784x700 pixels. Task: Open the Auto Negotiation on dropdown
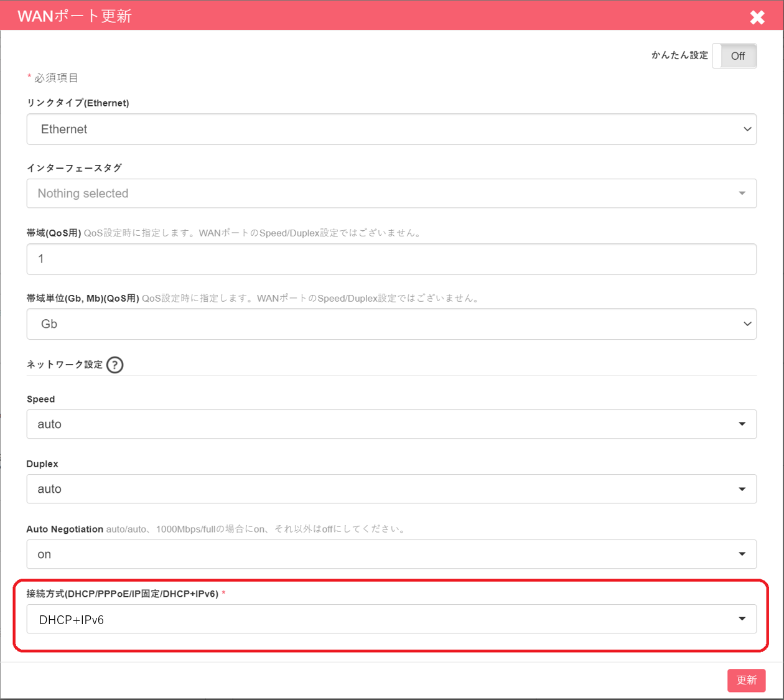pyautogui.click(x=391, y=554)
